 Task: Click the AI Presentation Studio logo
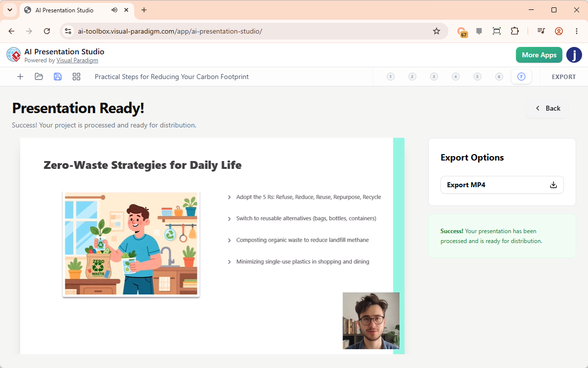click(14, 55)
